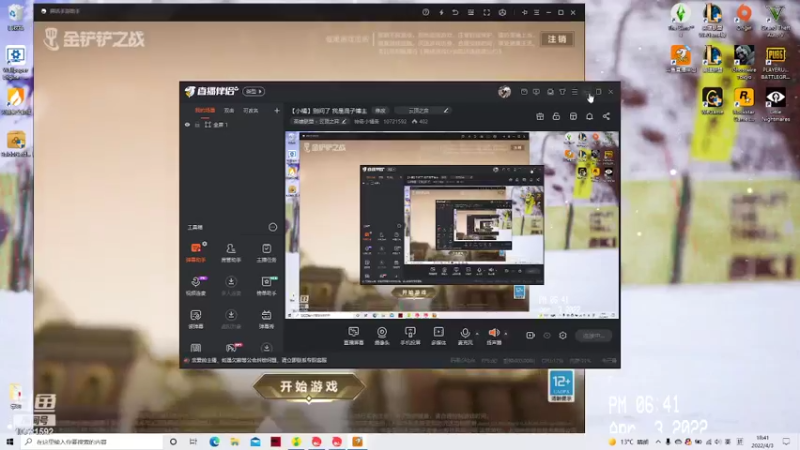Add a screen capture source in the bottom bar

pos(354,336)
